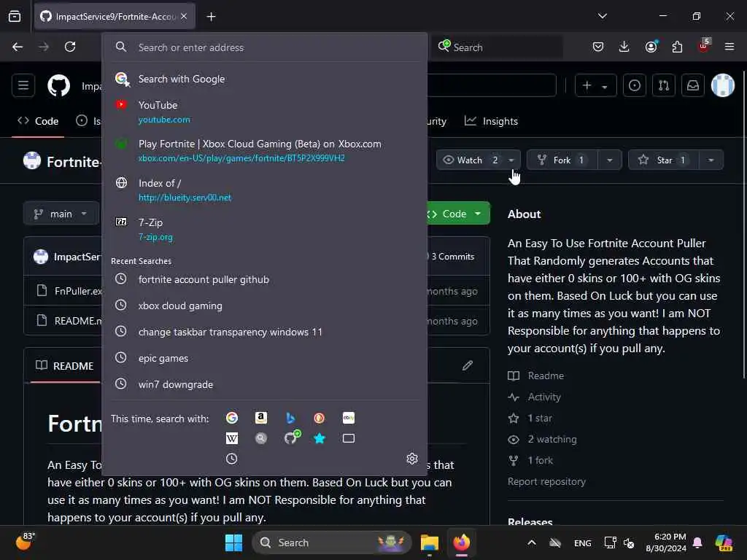The width and height of the screenshot is (747, 560).
Task: Focus the Search or enter address field
Action: click(265, 47)
